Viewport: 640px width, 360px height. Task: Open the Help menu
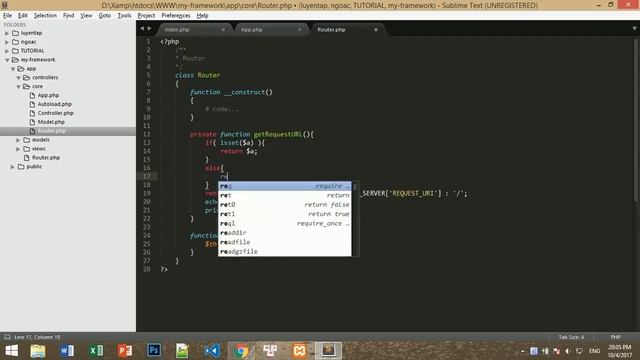(202, 16)
